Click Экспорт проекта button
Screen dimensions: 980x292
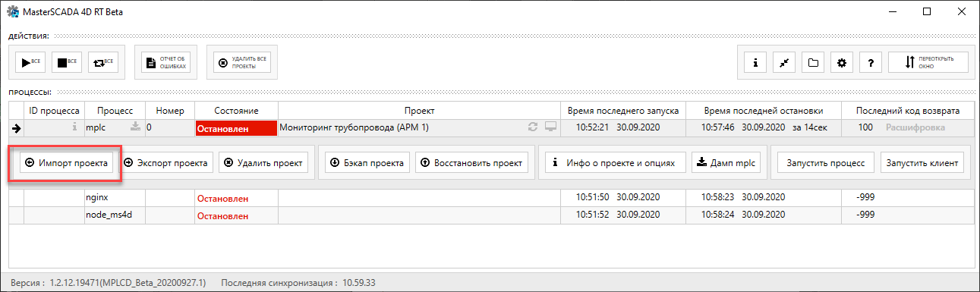166,162
